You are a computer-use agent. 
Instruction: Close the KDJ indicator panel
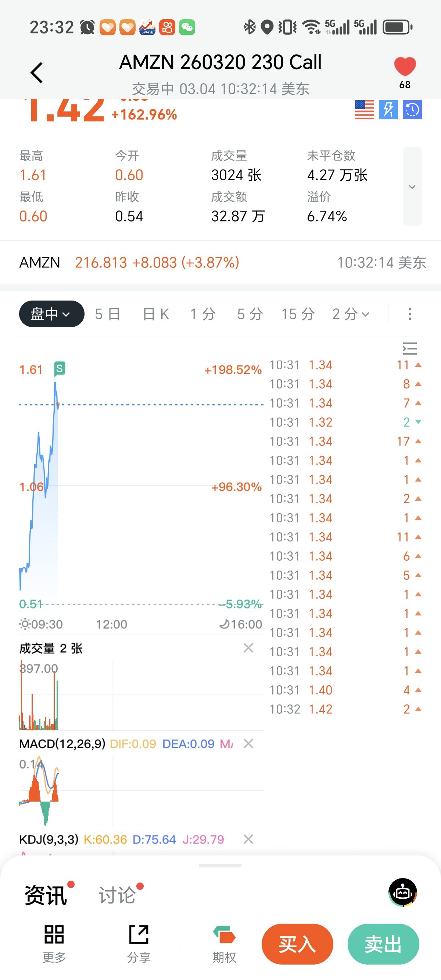pos(248,839)
